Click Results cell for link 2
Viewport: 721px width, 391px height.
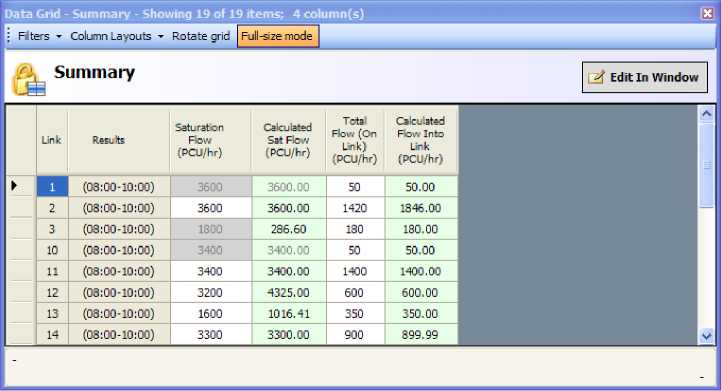pos(119,208)
